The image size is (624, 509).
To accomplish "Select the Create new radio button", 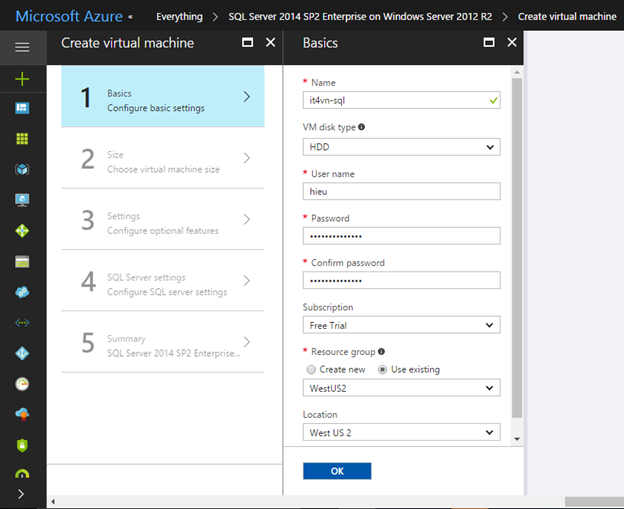I will click(x=311, y=369).
